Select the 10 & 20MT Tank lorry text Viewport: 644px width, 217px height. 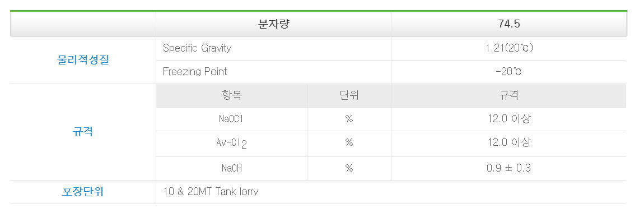(211, 192)
